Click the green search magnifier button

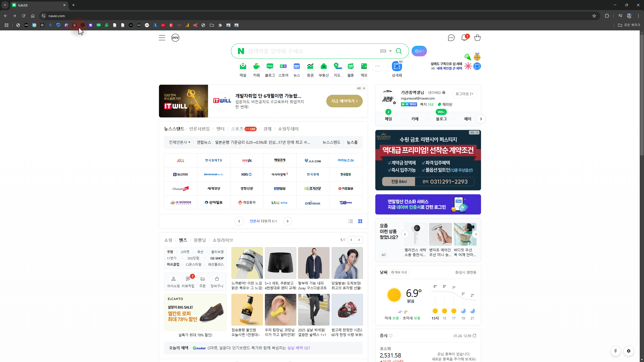coord(399,51)
